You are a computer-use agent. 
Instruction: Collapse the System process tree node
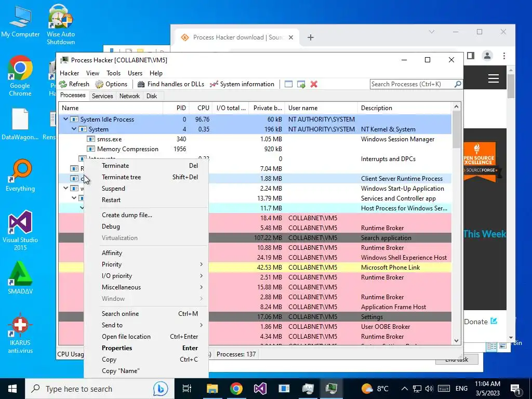[x=74, y=129]
